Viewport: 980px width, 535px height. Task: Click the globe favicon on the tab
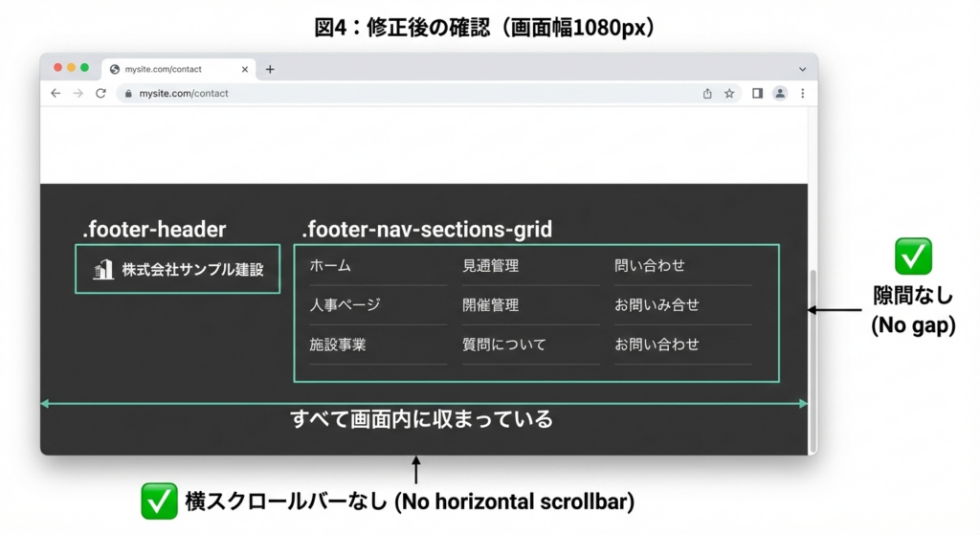[x=115, y=69]
